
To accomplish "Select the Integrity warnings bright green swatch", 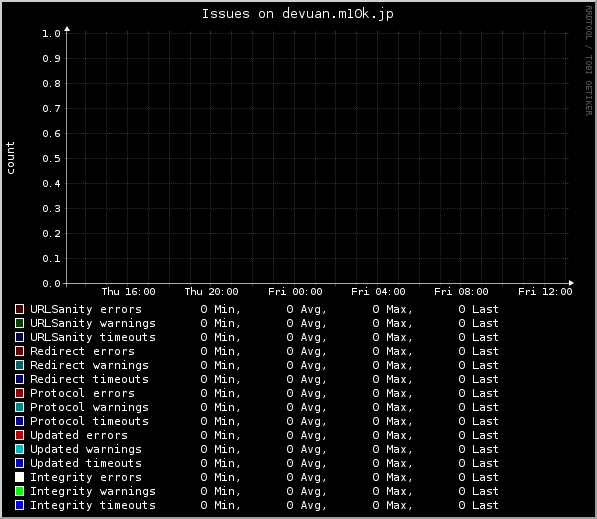I will pyautogui.click(x=19, y=491).
